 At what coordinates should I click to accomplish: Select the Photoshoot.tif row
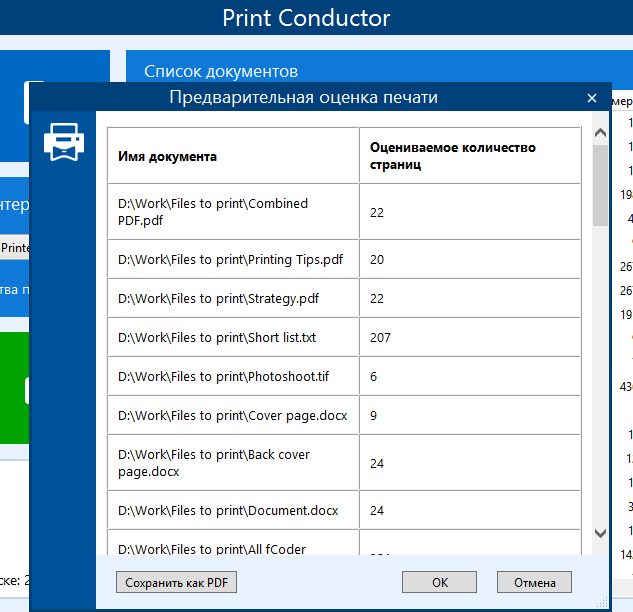(x=344, y=376)
